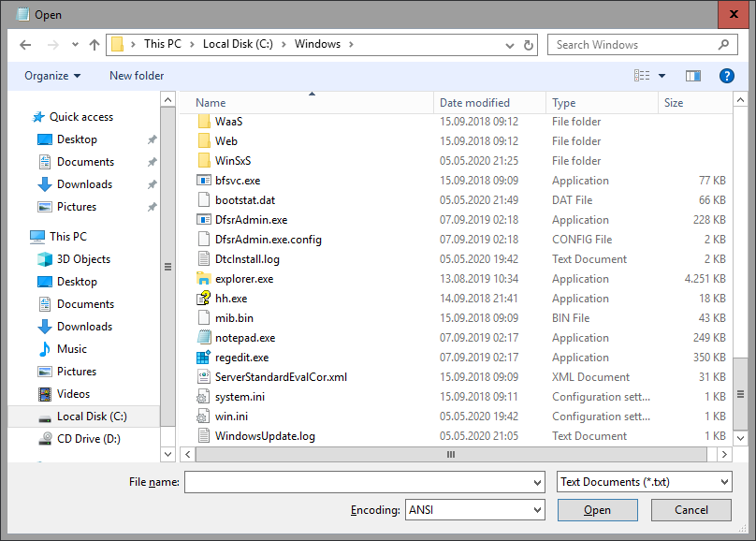Change the view with the layout icon
The image size is (756, 541).
(x=643, y=76)
